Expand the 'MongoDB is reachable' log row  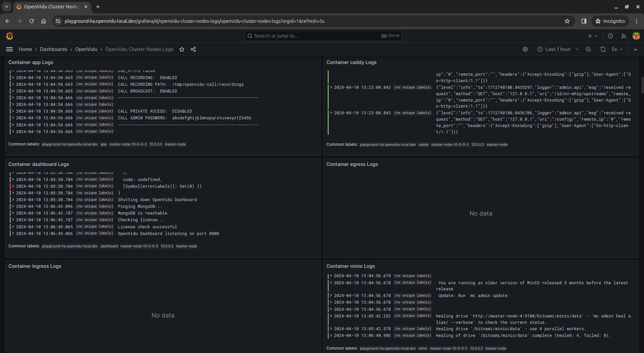coord(13,213)
